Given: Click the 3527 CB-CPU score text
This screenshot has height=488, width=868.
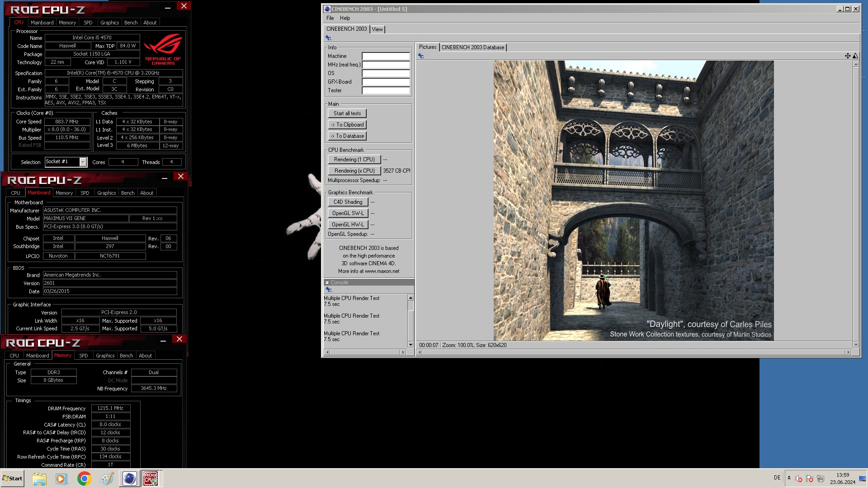Looking at the screenshot, I should 396,171.
